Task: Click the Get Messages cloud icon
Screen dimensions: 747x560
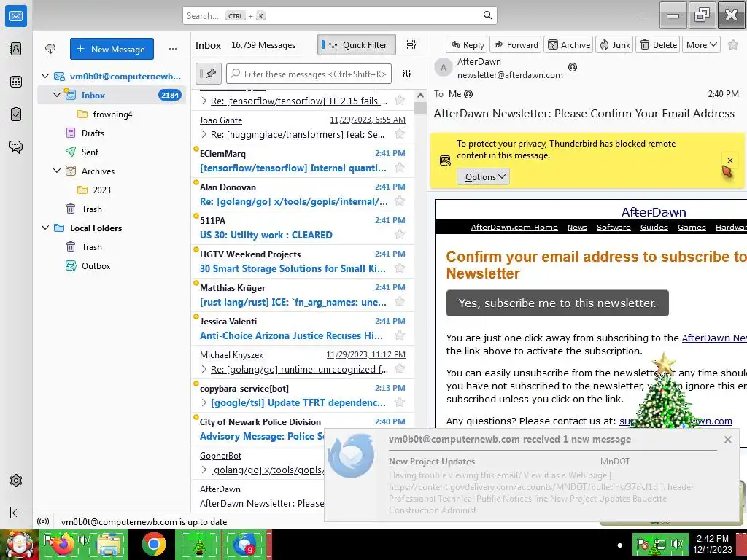Action: (x=50, y=49)
